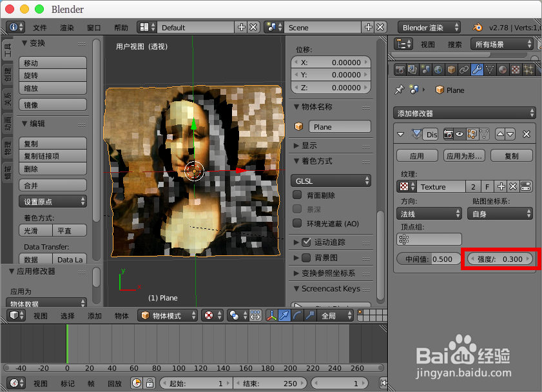
Task: Enable the rotate manipulator arc icon
Action: click(297, 315)
